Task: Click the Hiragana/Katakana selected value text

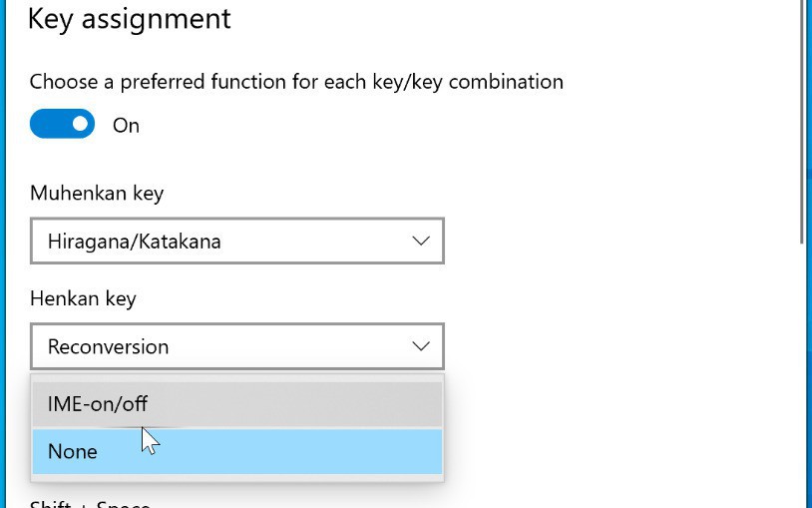Action: coord(134,242)
